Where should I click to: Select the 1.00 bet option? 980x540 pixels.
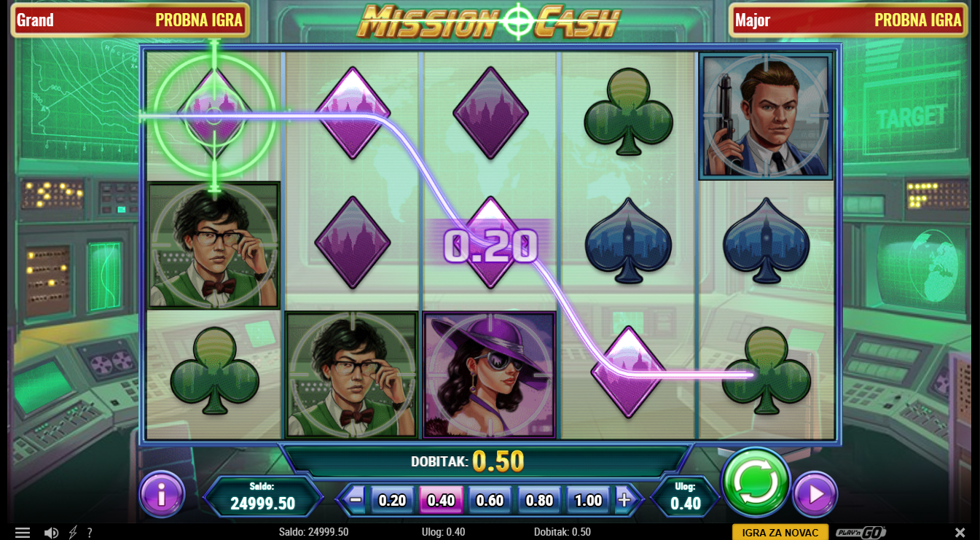pos(588,500)
